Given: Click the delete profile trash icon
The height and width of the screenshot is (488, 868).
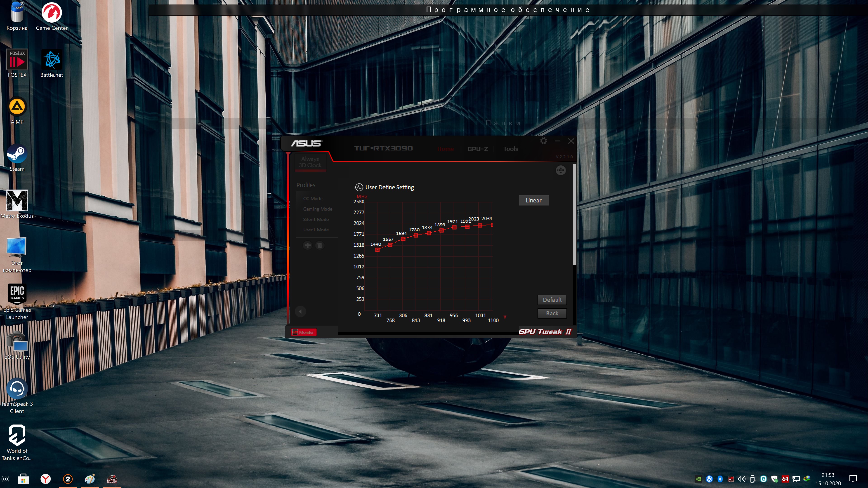Looking at the screenshot, I should pyautogui.click(x=320, y=245).
